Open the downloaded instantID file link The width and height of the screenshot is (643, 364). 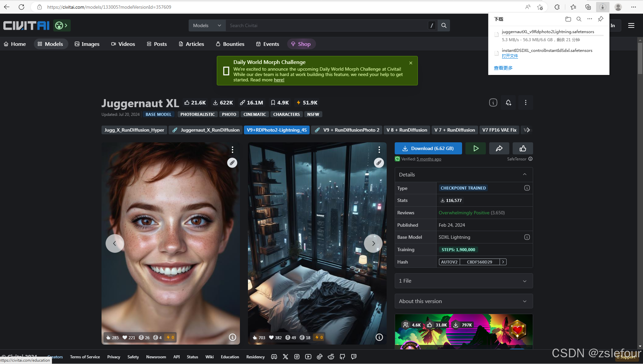510,56
